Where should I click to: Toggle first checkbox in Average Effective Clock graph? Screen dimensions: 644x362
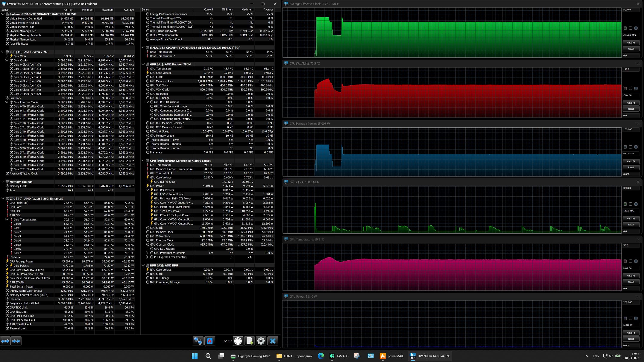click(x=625, y=28)
